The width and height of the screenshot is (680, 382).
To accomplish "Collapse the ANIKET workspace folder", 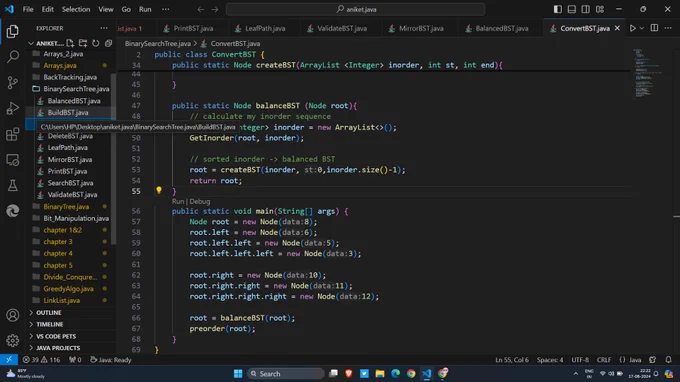I will click(31, 43).
